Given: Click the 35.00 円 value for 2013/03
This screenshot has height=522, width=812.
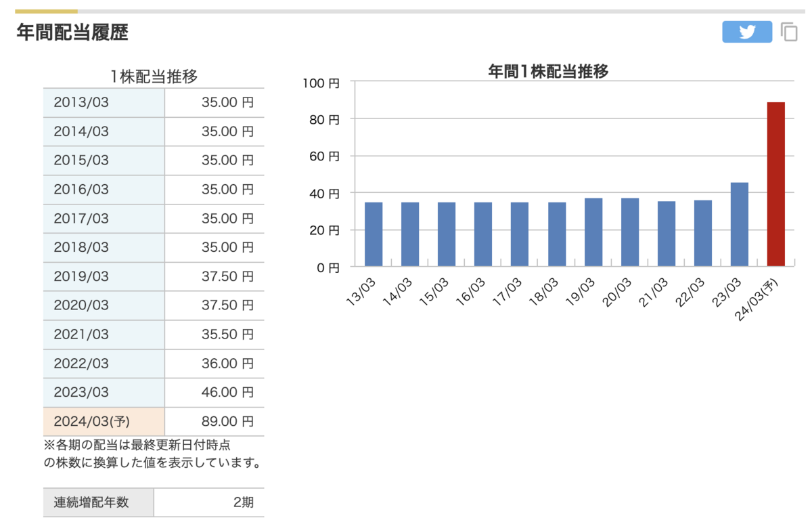Looking at the screenshot, I should coord(227,103).
